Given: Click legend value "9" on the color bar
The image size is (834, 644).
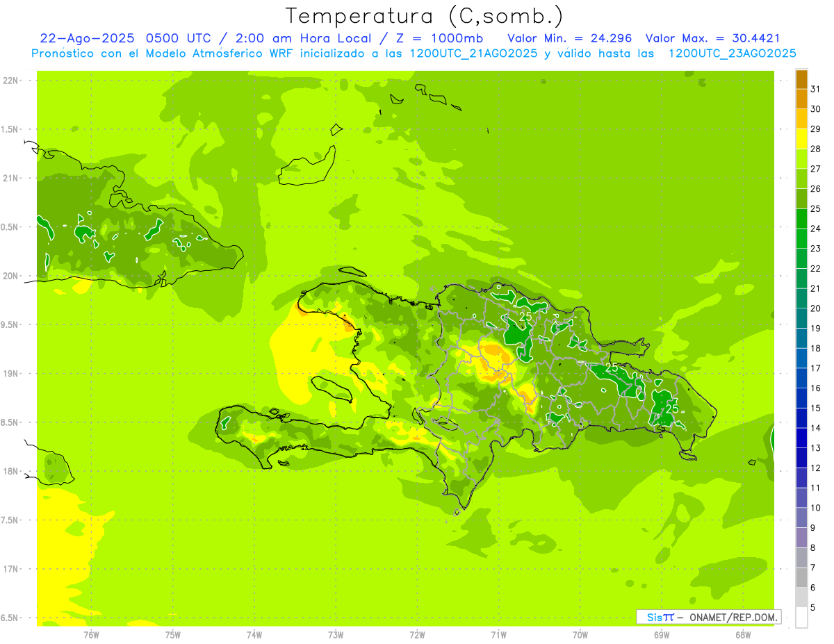Looking at the screenshot, I should click(x=812, y=528).
